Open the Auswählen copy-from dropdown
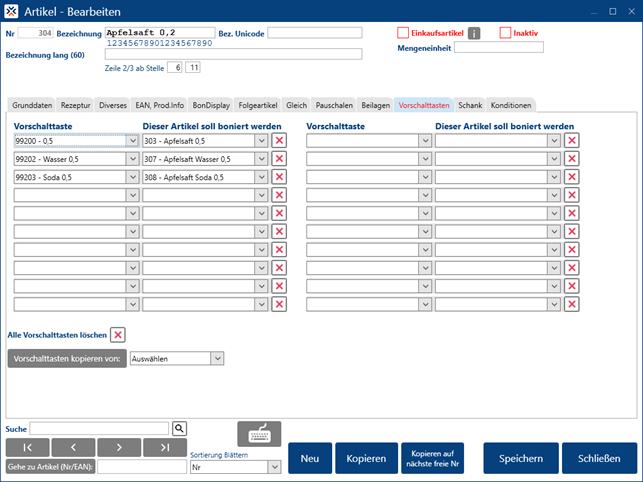The height and width of the screenshot is (482, 643). (x=217, y=358)
